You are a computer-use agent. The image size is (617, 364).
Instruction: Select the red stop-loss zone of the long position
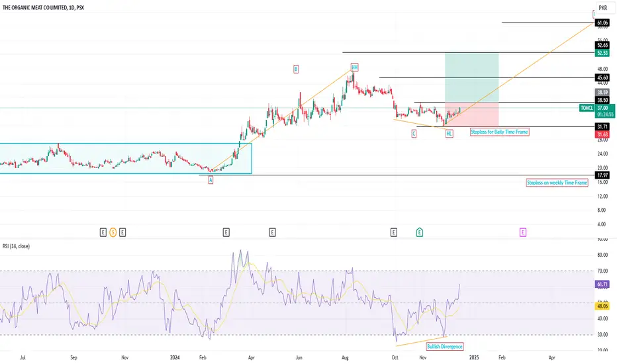(472, 114)
